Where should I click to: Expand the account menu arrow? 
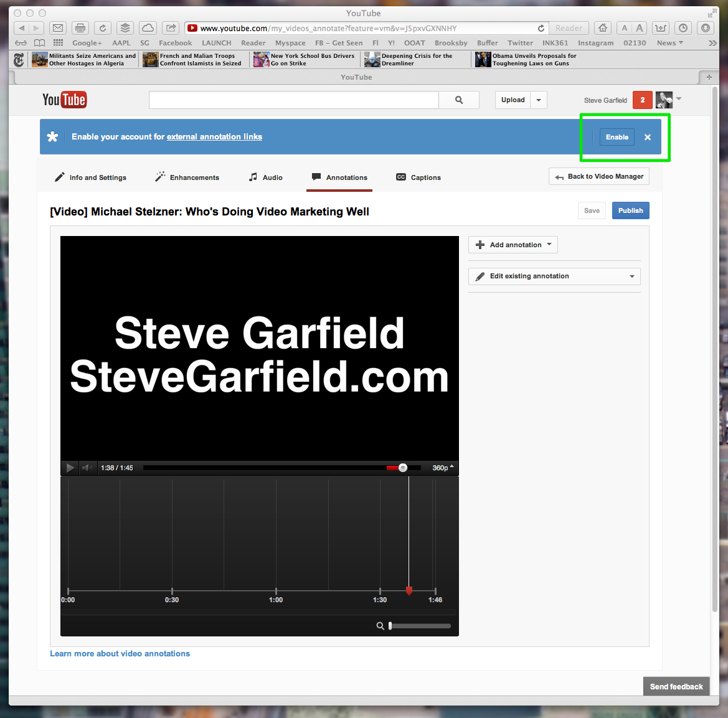[679, 98]
